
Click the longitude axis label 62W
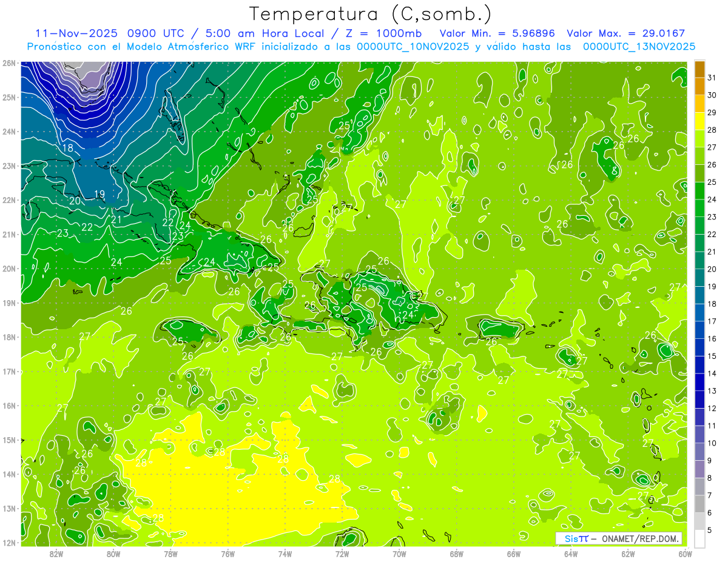(628, 554)
